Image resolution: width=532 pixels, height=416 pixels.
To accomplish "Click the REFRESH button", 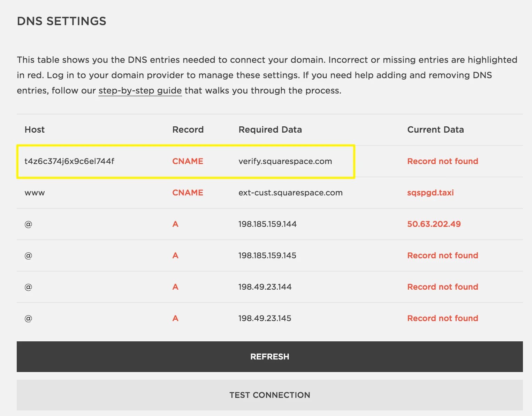I will (x=269, y=357).
